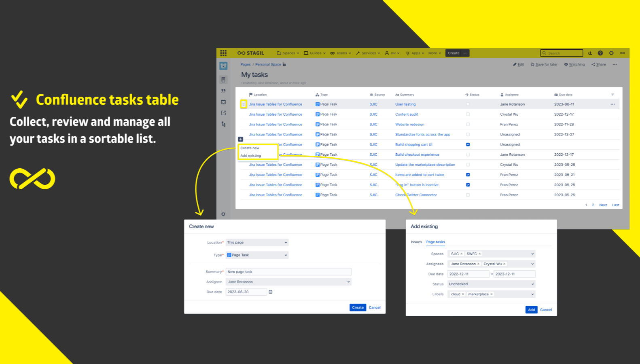Expand the Spaces menu in top bar
The image size is (640, 364).
pos(288,53)
